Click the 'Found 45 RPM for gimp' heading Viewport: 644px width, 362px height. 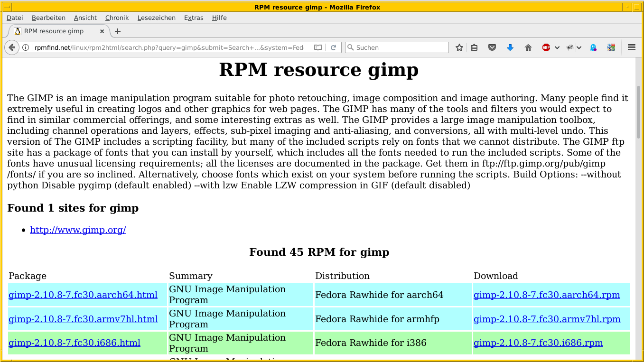pyautogui.click(x=319, y=252)
